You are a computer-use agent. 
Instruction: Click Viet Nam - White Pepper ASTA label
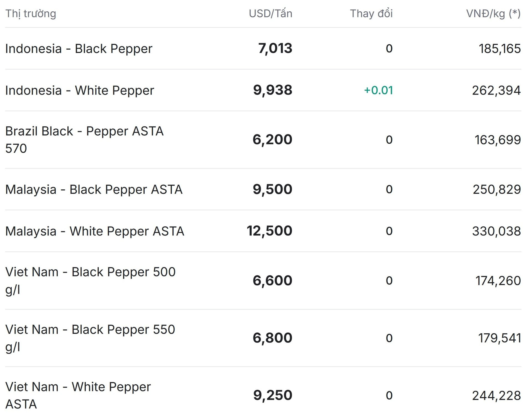[78, 395]
